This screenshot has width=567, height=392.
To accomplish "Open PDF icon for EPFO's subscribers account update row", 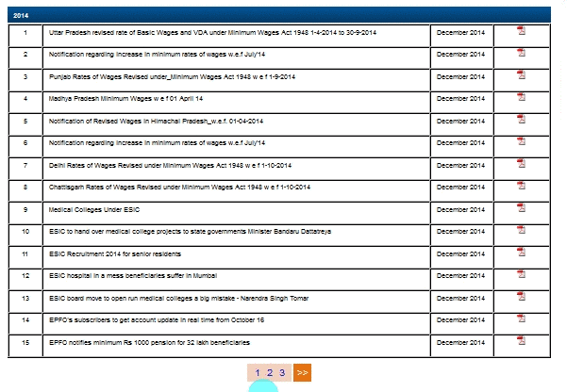I will 521,318.
